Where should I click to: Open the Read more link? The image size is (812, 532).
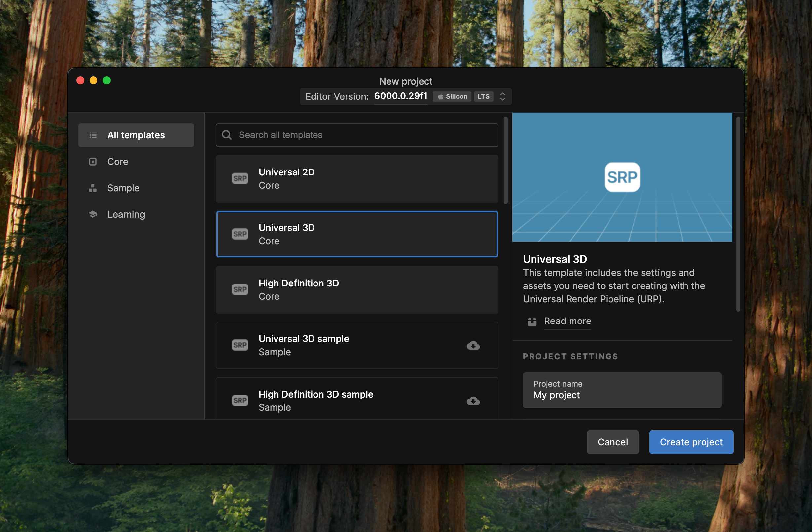coord(567,321)
